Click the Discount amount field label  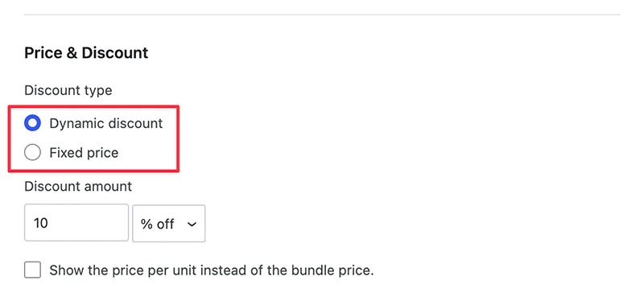(78, 186)
